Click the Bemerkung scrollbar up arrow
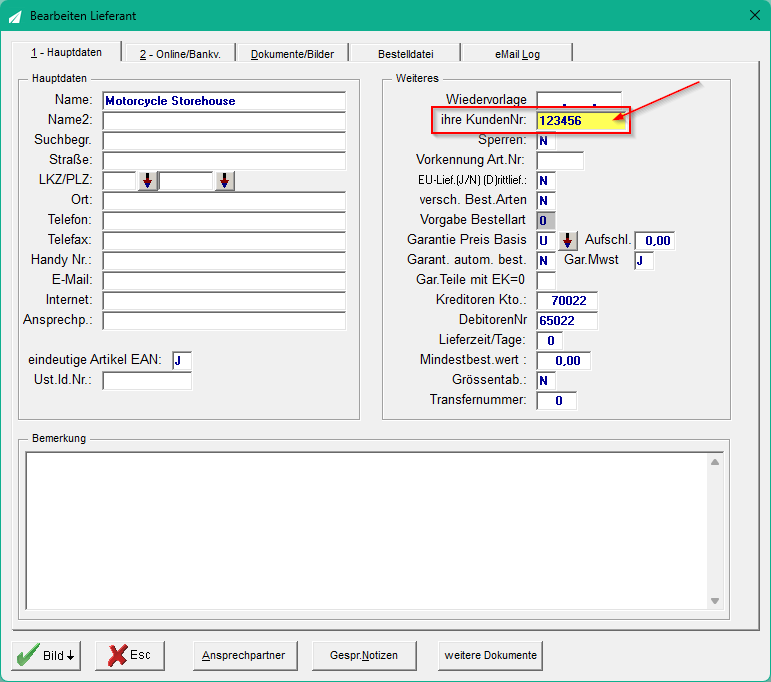This screenshot has width=771, height=682. pos(715,462)
